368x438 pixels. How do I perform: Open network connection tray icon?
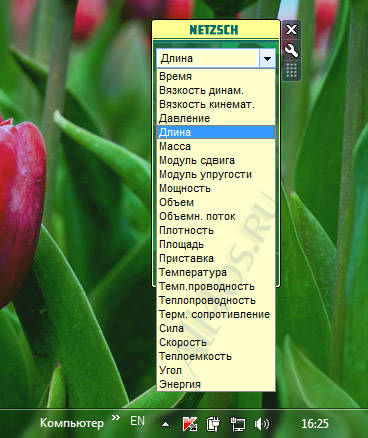tap(238, 424)
